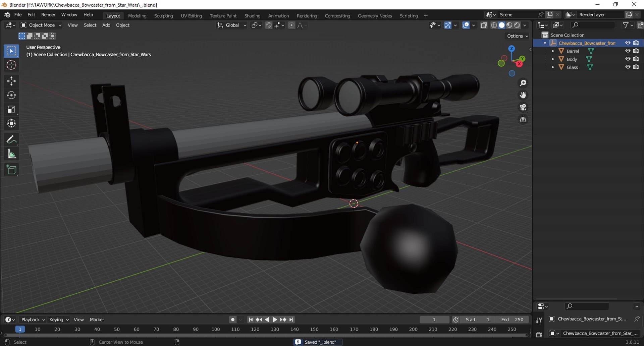Expand the Body tree item
The height and width of the screenshot is (346, 644).
[553, 59]
